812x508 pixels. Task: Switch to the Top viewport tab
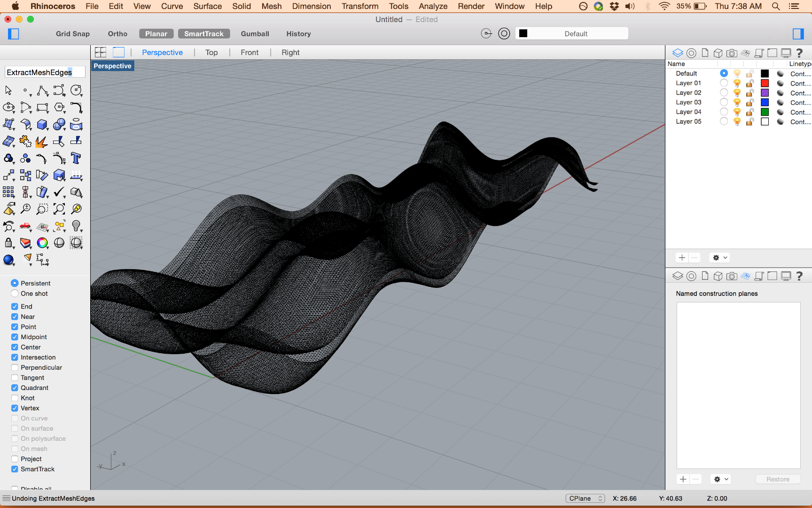tap(211, 52)
